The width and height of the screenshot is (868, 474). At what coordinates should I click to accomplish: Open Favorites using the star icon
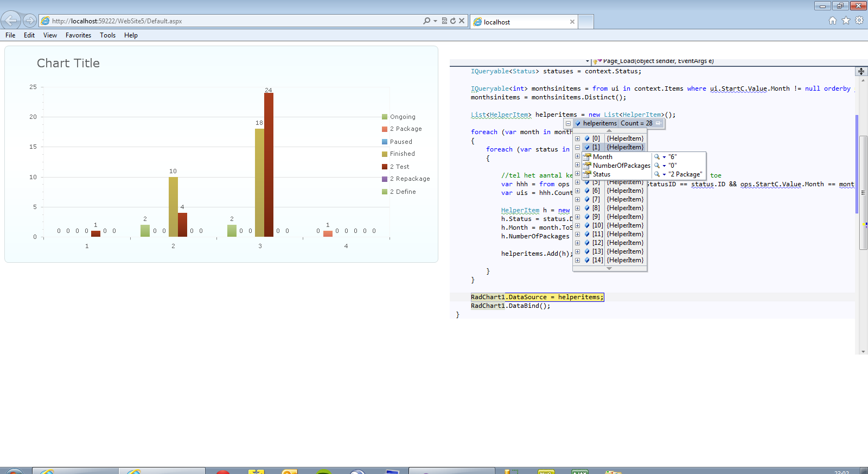(x=846, y=21)
